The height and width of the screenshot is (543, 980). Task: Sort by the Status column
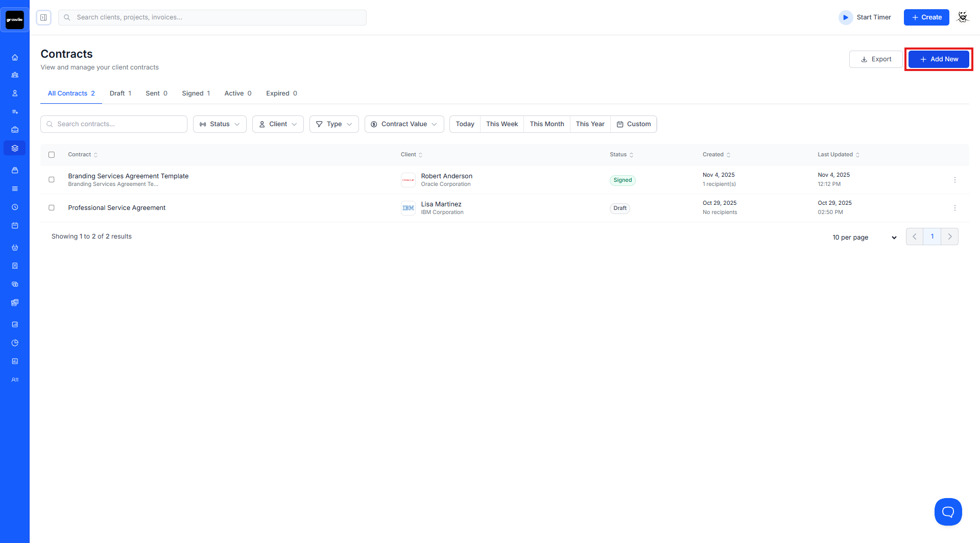[x=622, y=155]
